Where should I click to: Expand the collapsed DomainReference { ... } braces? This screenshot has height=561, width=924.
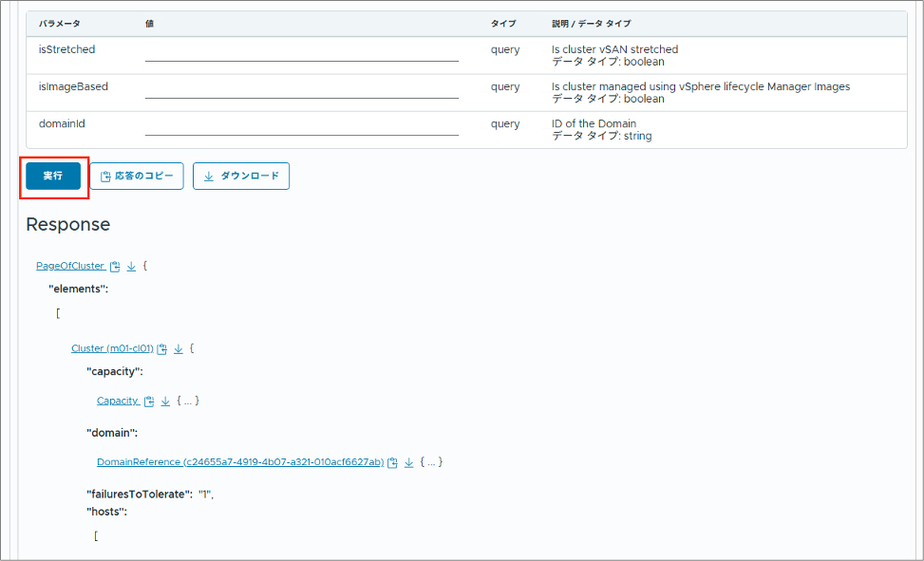tap(431, 462)
